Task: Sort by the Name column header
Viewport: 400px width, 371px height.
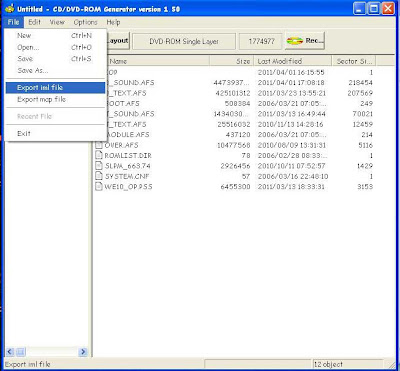Action: 157,61
